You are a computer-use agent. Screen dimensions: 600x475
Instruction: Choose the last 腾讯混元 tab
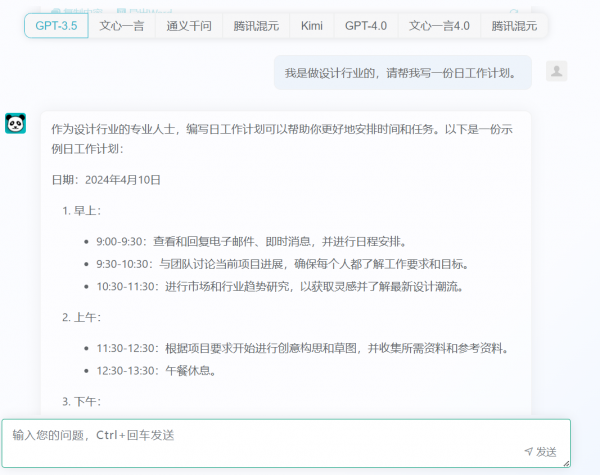[x=514, y=26]
